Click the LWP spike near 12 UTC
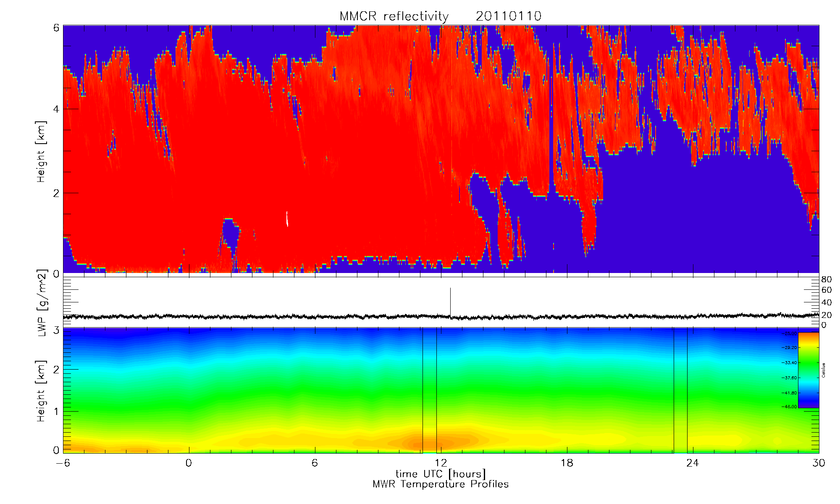840x504 pixels. pos(450,300)
